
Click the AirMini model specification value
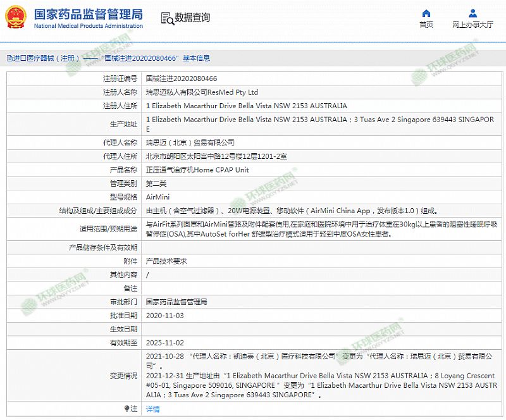[x=157, y=197]
